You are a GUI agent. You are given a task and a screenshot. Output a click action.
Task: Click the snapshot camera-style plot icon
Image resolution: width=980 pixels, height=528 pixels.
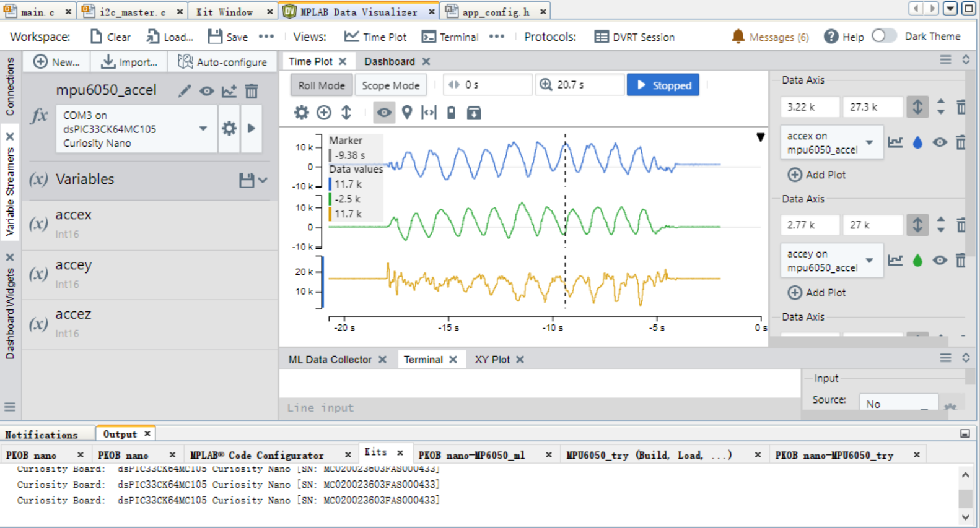click(x=452, y=113)
